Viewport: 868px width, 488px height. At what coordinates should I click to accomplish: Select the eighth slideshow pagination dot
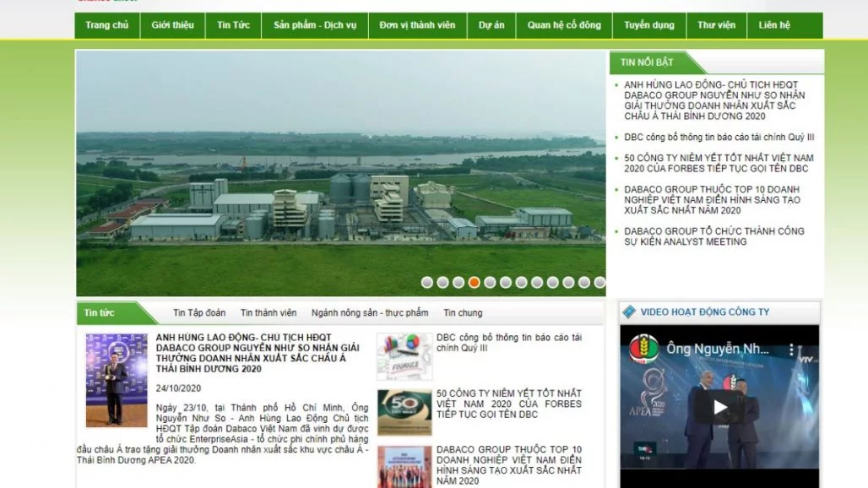pyautogui.click(x=537, y=282)
